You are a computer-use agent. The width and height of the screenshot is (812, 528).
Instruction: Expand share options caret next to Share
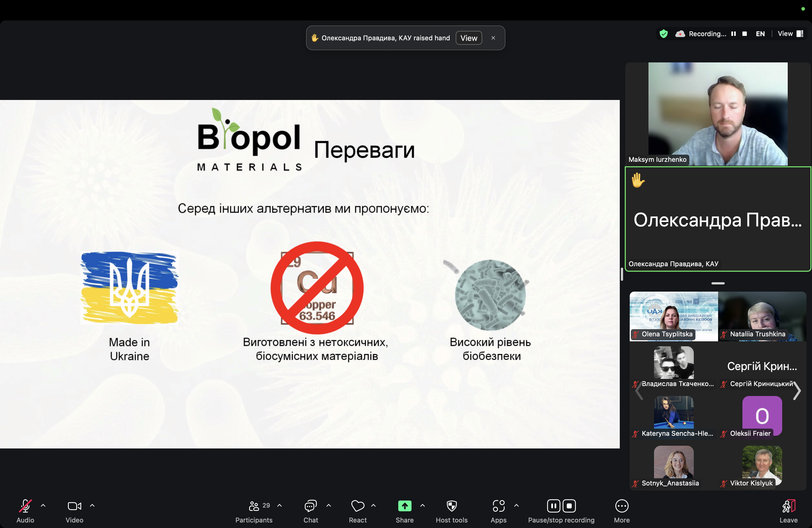pyautogui.click(x=422, y=505)
